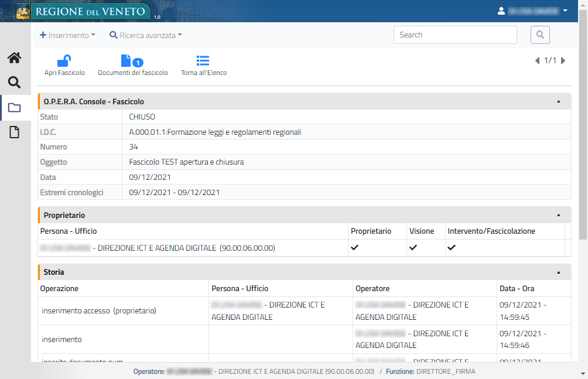This screenshot has height=379, width=588.
Task: Select the folder (fascicoli) sidebar icon
Action: click(x=14, y=108)
